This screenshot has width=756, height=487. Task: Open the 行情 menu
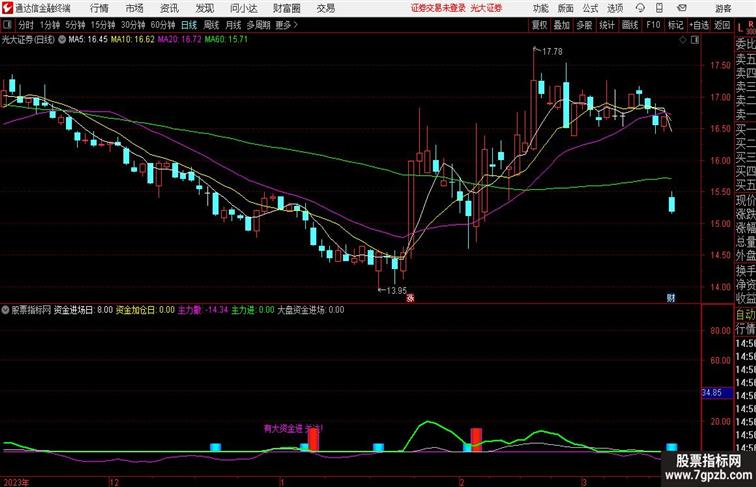pyautogui.click(x=99, y=8)
